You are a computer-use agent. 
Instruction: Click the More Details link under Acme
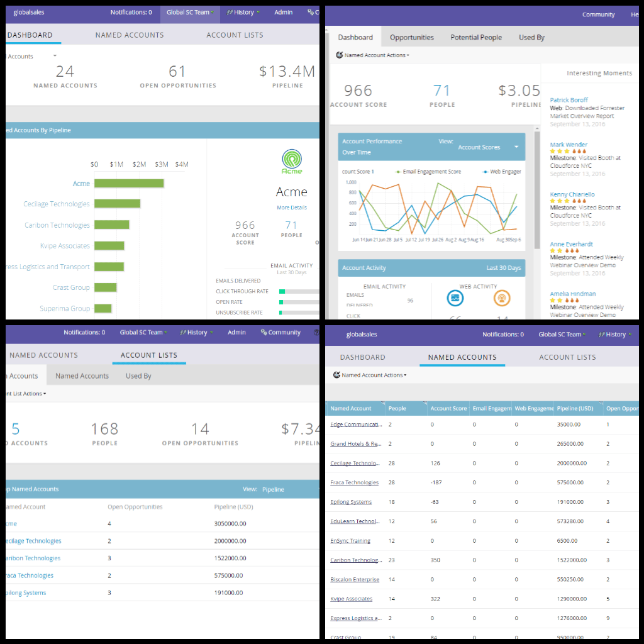pos(291,208)
